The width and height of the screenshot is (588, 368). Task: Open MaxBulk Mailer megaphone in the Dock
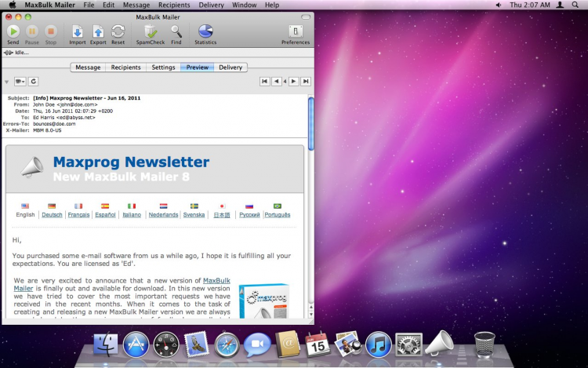(439, 343)
